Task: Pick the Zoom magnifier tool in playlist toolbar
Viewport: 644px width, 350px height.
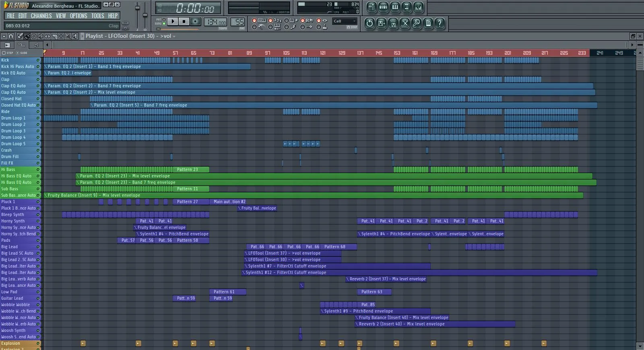Action: (x=68, y=36)
